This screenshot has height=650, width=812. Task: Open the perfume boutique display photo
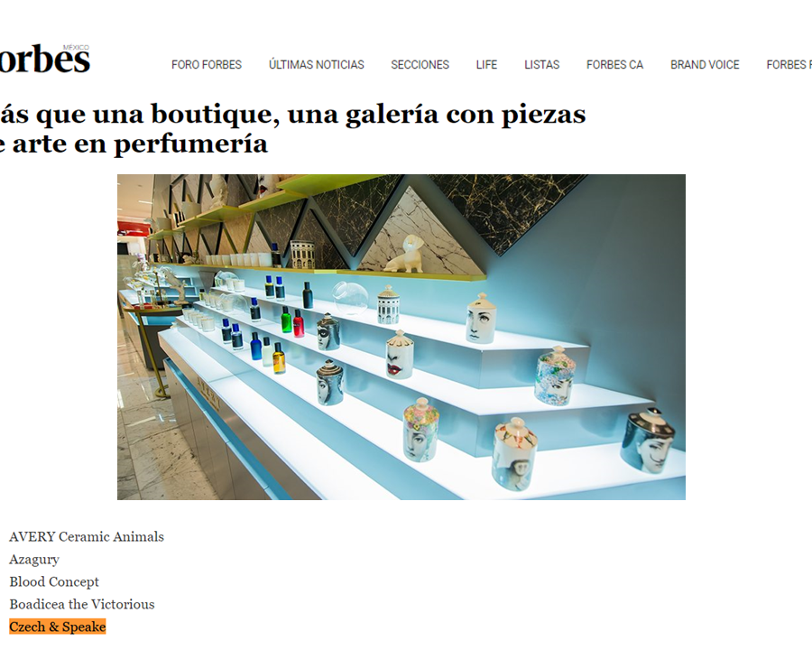pyautogui.click(x=401, y=337)
